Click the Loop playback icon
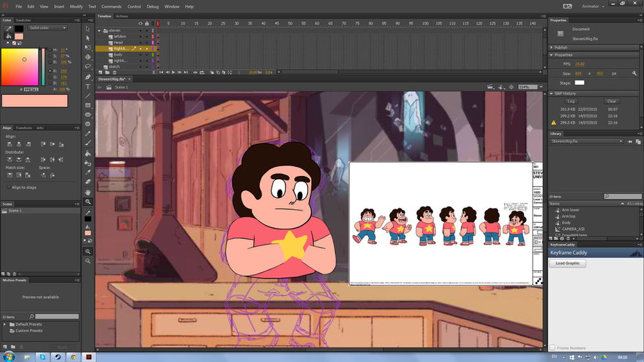 pos(202,72)
